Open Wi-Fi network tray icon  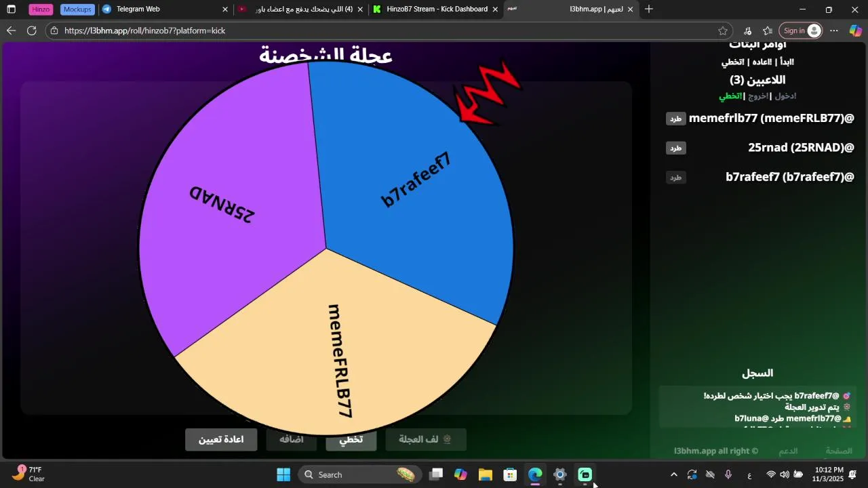771,474
